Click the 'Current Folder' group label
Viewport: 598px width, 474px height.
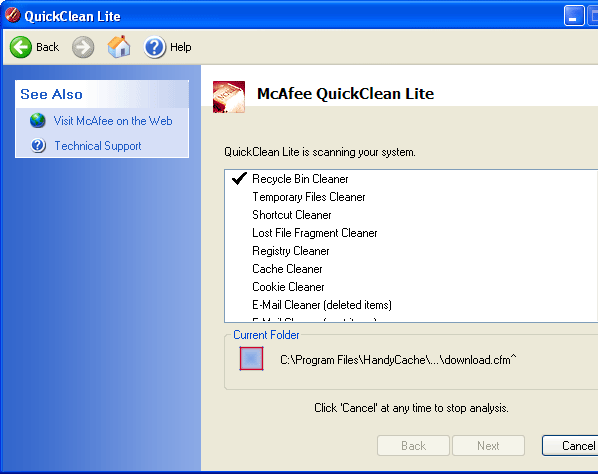(266, 335)
